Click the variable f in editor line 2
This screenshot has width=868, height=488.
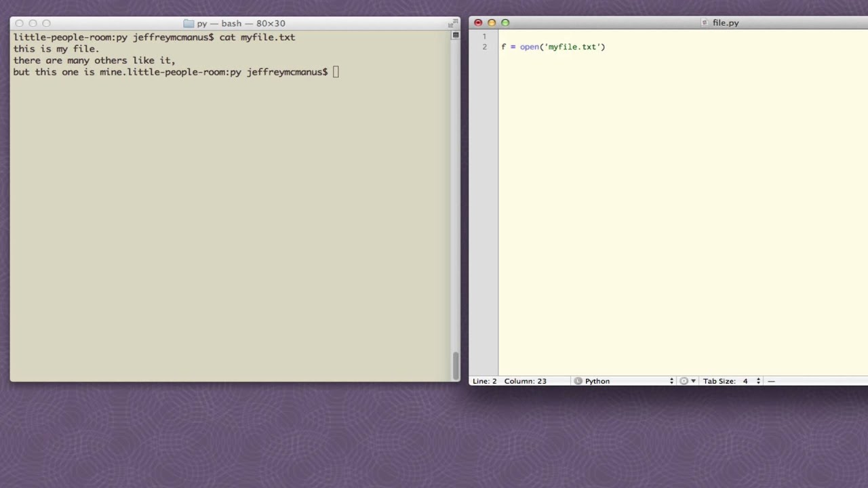(x=503, y=47)
